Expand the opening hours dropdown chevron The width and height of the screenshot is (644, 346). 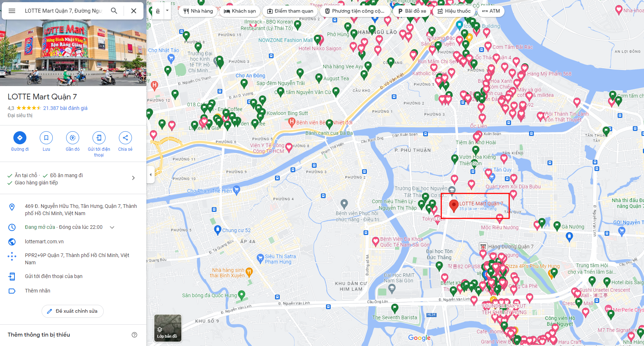tap(112, 227)
